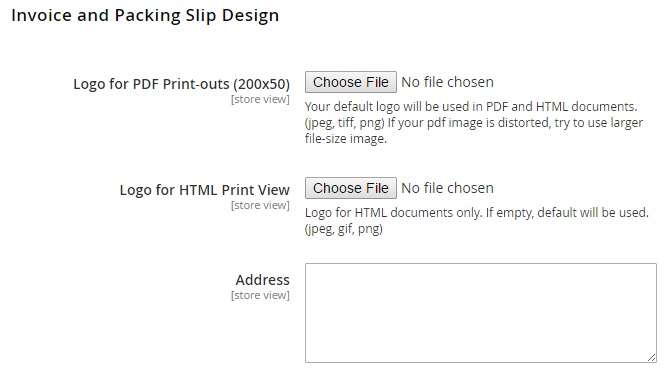Click the 'Logo for PDF Print-outs' label
Screen dimensions: 671x375
click(151, 84)
